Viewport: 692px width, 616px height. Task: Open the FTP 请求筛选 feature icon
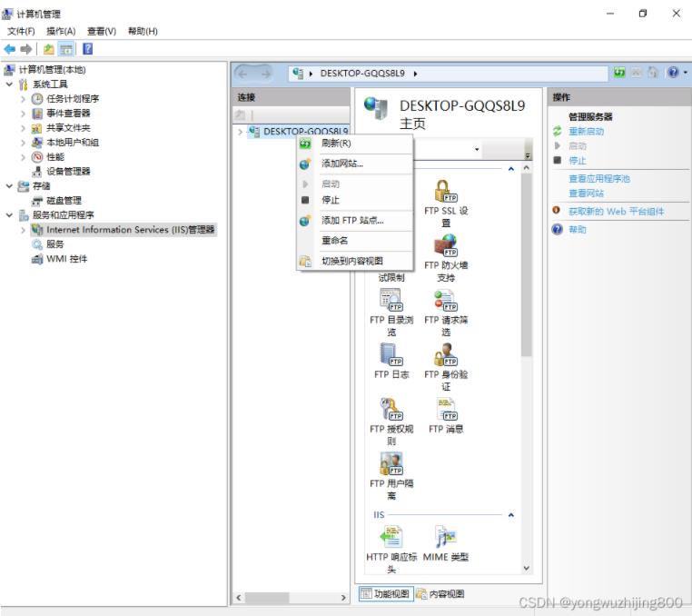tap(446, 313)
